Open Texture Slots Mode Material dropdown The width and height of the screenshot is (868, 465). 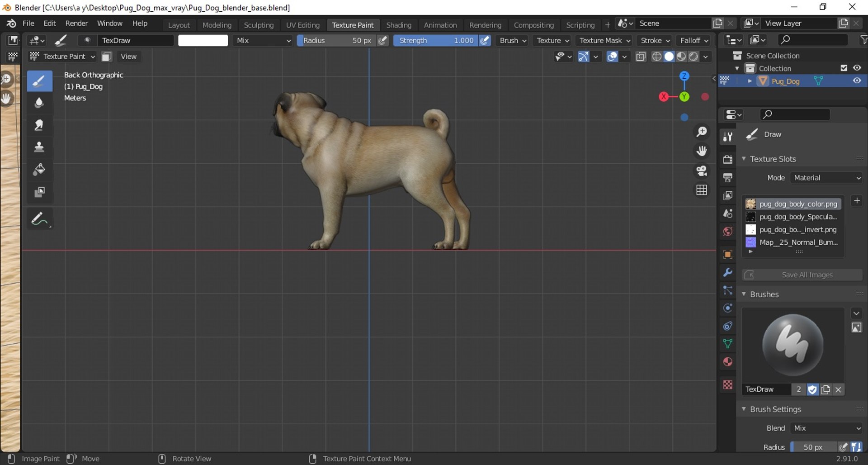826,178
